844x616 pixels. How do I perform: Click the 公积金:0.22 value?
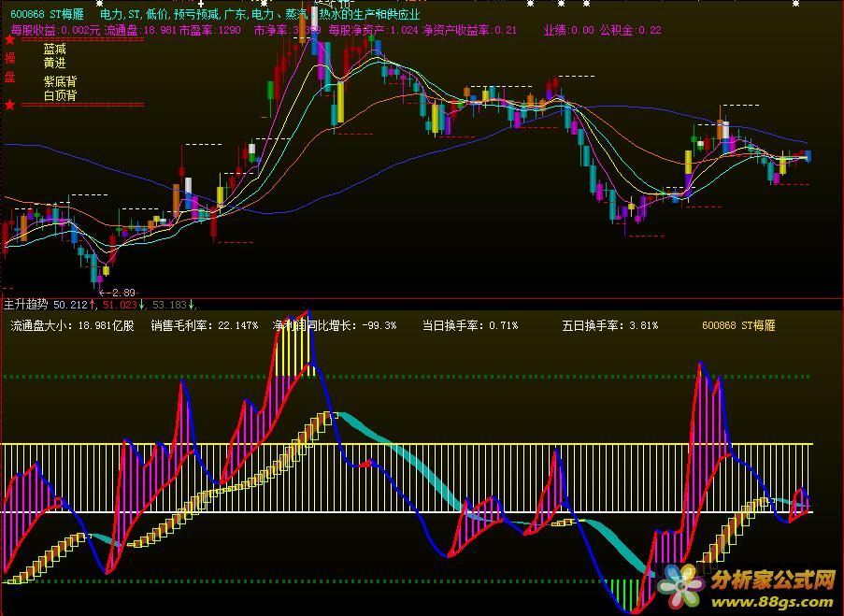pos(630,30)
